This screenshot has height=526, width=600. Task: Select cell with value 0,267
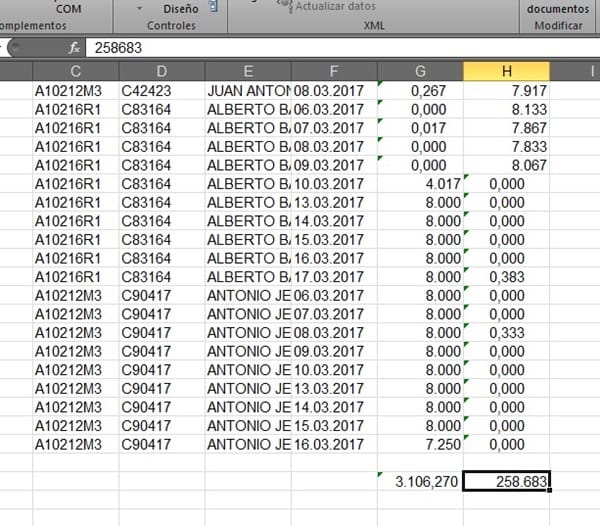(420, 91)
